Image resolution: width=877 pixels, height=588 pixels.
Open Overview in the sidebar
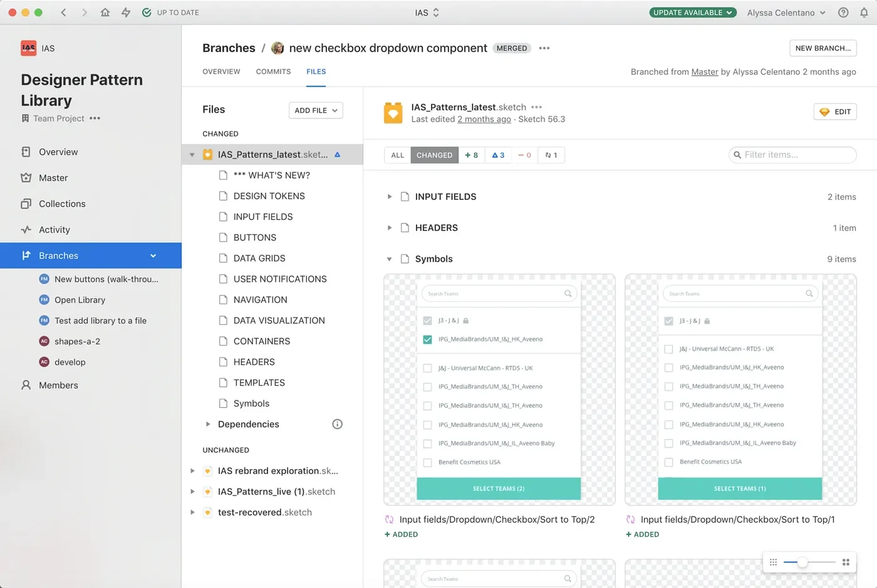pyautogui.click(x=58, y=152)
